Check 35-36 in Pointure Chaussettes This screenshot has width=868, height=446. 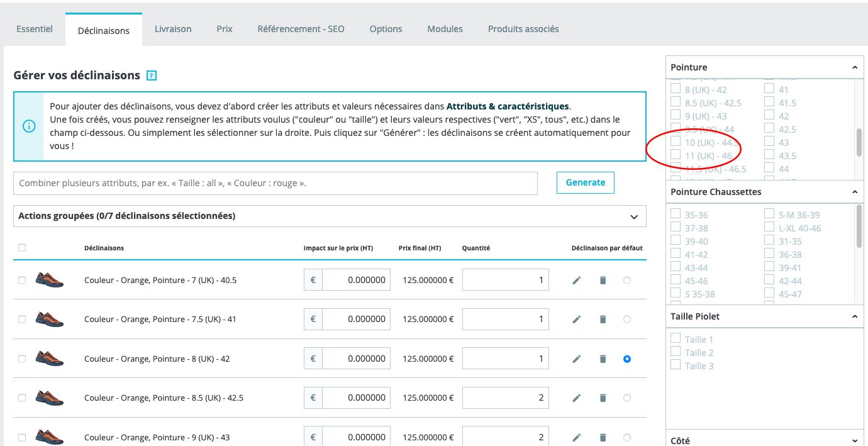pyautogui.click(x=676, y=214)
